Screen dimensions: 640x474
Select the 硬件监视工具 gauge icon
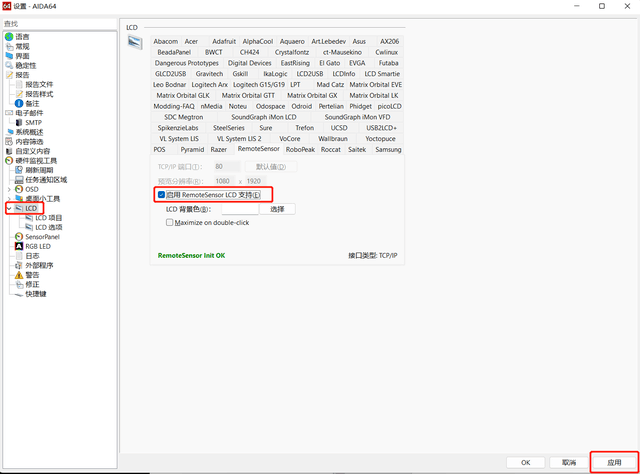pos(9,160)
